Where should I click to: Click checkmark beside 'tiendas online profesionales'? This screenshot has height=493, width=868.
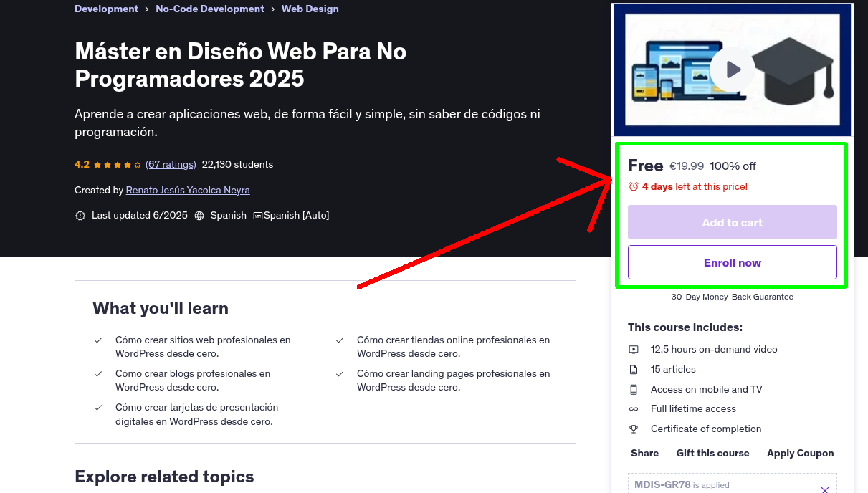tap(340, 340)
